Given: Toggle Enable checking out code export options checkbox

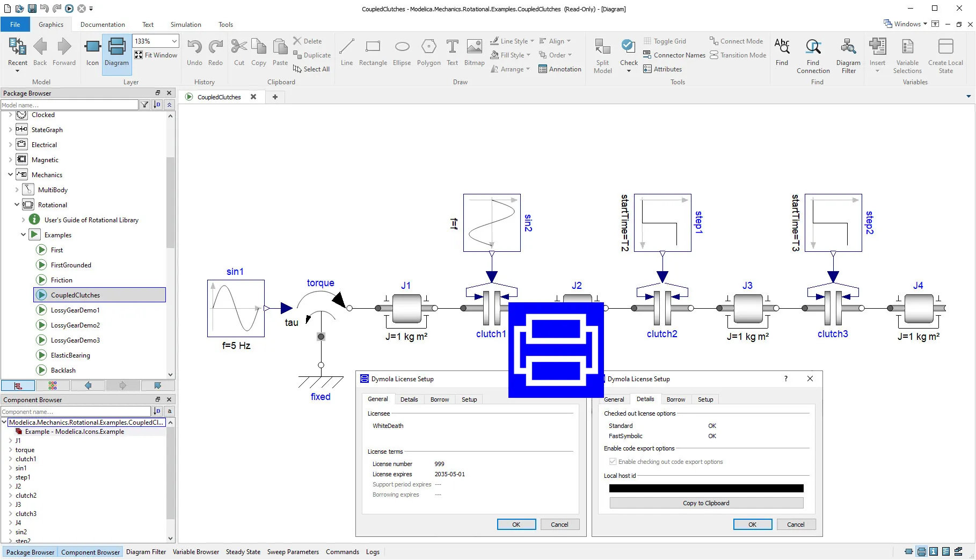Looking at the screenshot, I should coord(613,462).
